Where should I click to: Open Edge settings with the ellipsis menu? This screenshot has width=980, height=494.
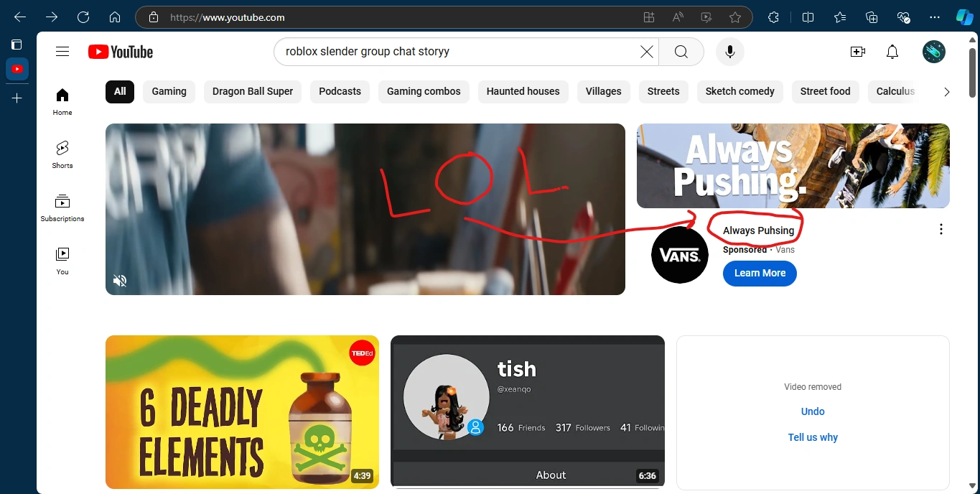click(934, 17)
